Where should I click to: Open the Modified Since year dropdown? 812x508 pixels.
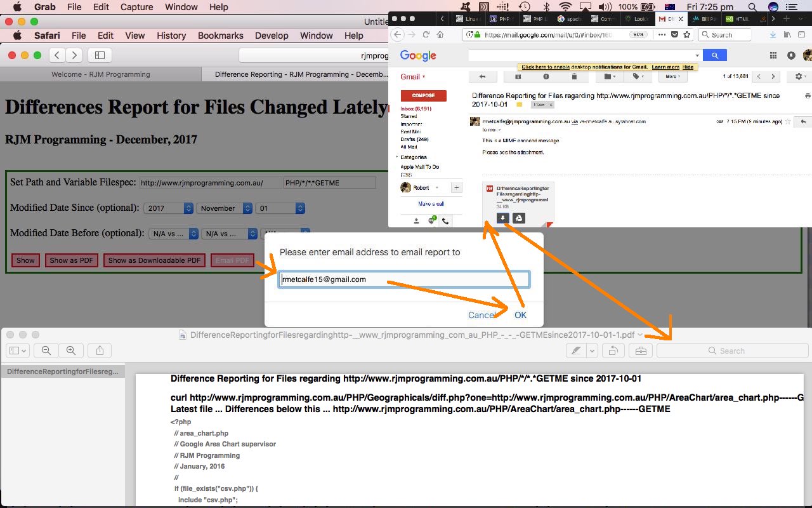[169, 208]
